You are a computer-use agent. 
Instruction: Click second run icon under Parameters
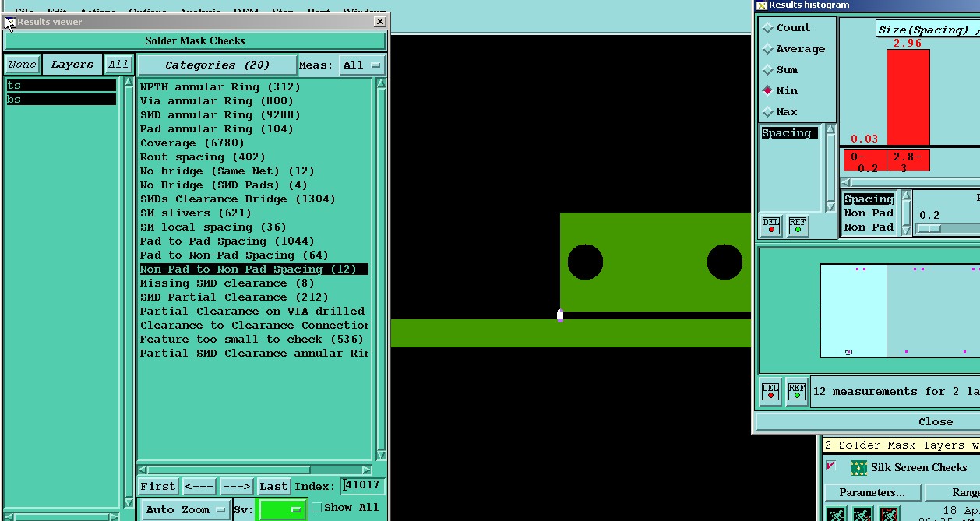coord(862,514)
